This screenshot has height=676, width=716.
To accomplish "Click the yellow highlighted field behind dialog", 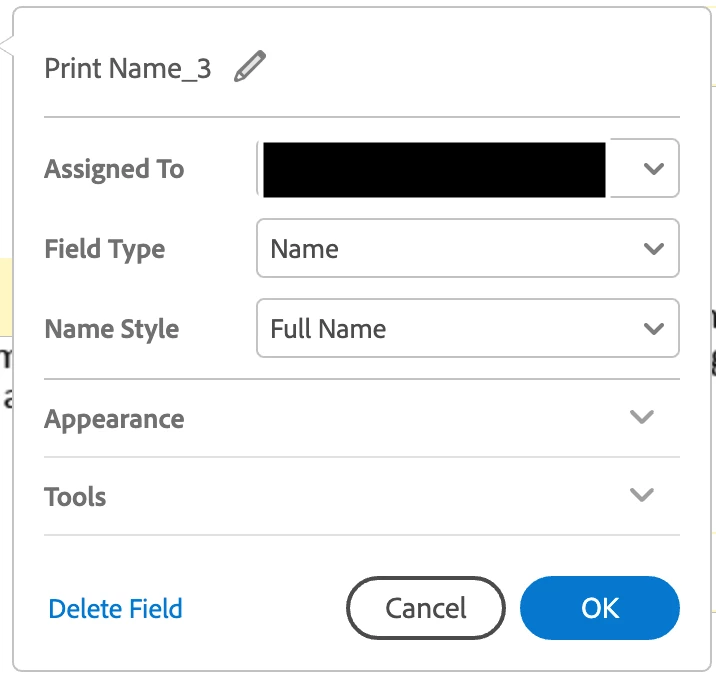I will point(5,297).
